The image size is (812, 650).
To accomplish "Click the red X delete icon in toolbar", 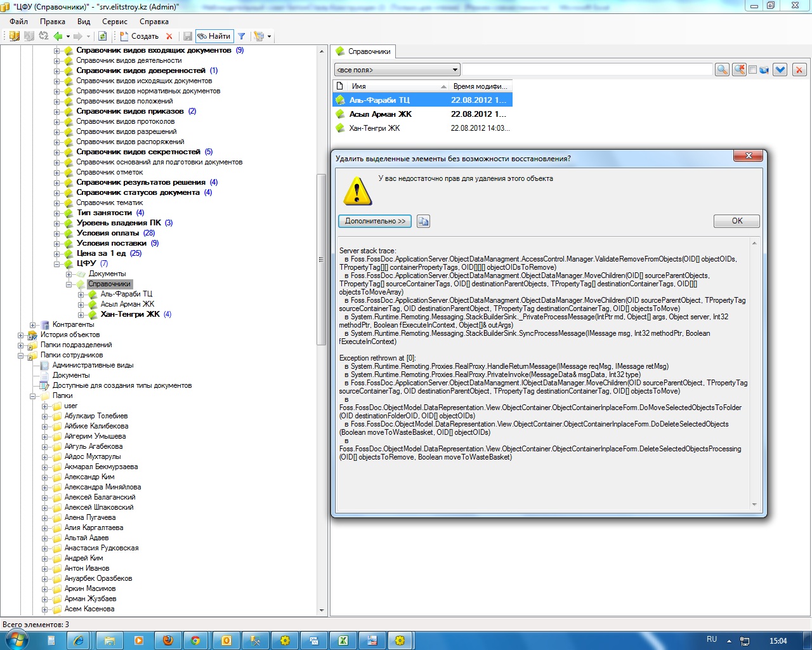I will point(169,36).
